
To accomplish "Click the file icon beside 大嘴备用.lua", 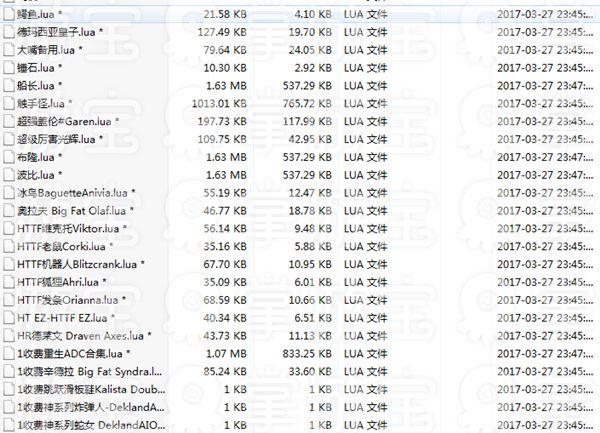I will [x=8, y=50].
